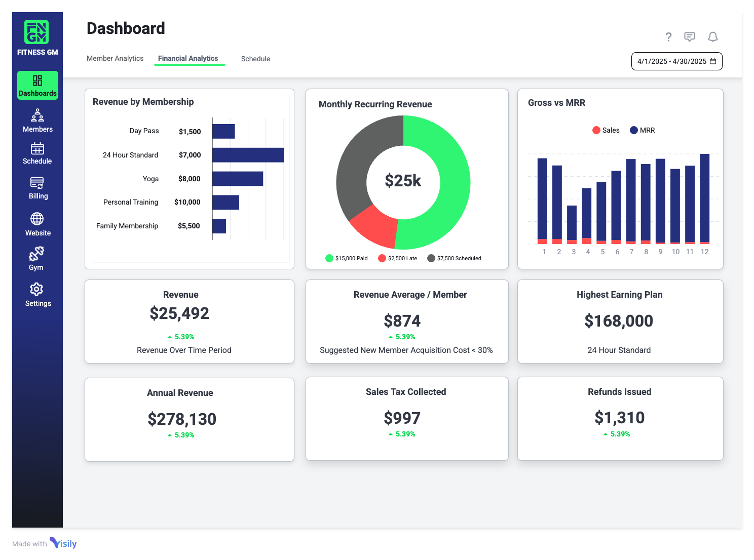The image size is (754, 560).
Task: Click the help question mark icon
Action: [668, 37]
